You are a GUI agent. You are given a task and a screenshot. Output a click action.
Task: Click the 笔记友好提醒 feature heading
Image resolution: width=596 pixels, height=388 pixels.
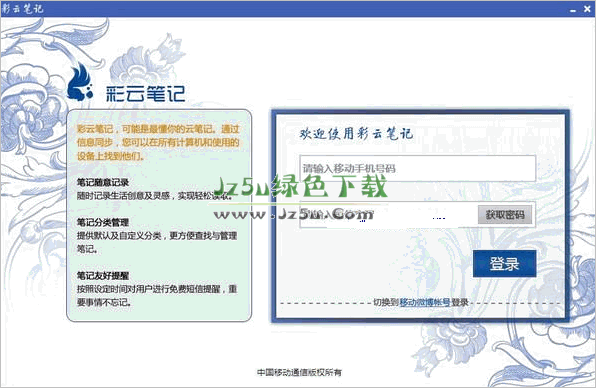pyautogui.click(x=103, y=276)
